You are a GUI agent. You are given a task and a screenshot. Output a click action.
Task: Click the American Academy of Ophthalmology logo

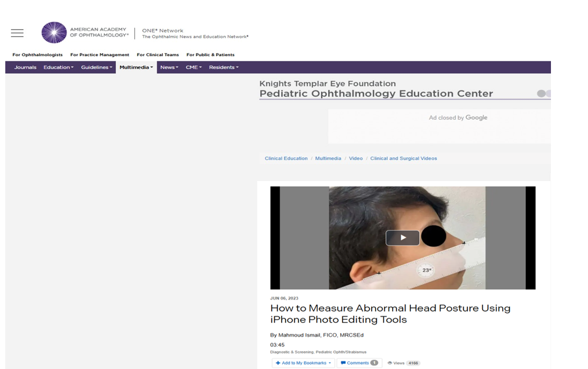[85, 32]
